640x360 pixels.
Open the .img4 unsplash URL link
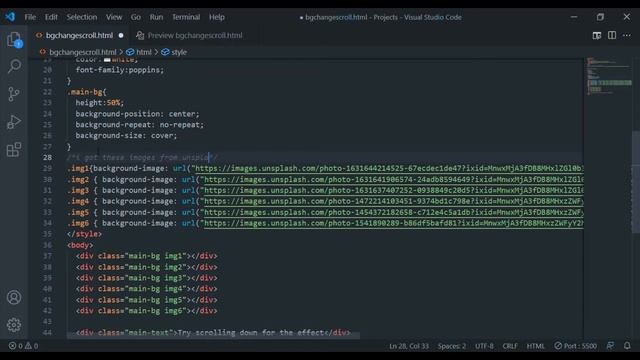(393, 201)
